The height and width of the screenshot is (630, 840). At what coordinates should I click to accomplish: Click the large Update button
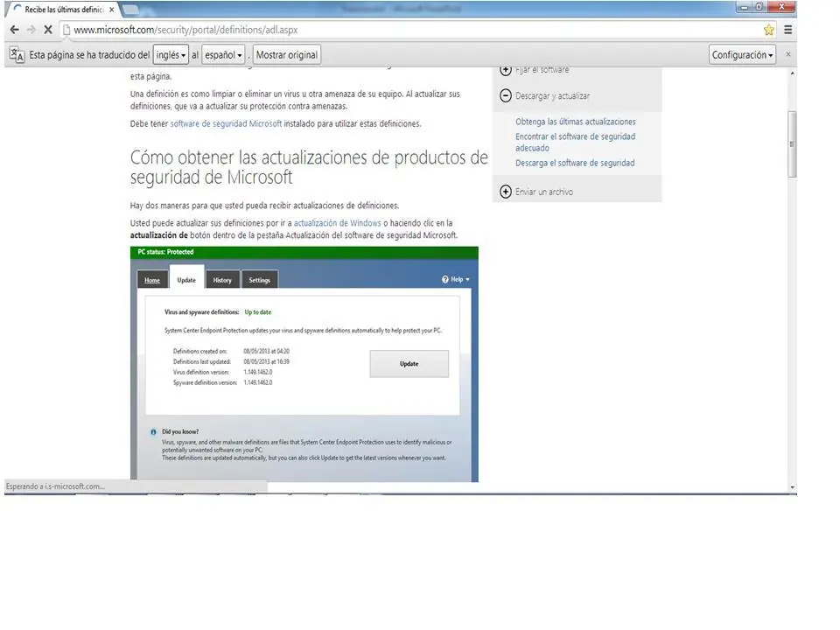pos(409,364)
